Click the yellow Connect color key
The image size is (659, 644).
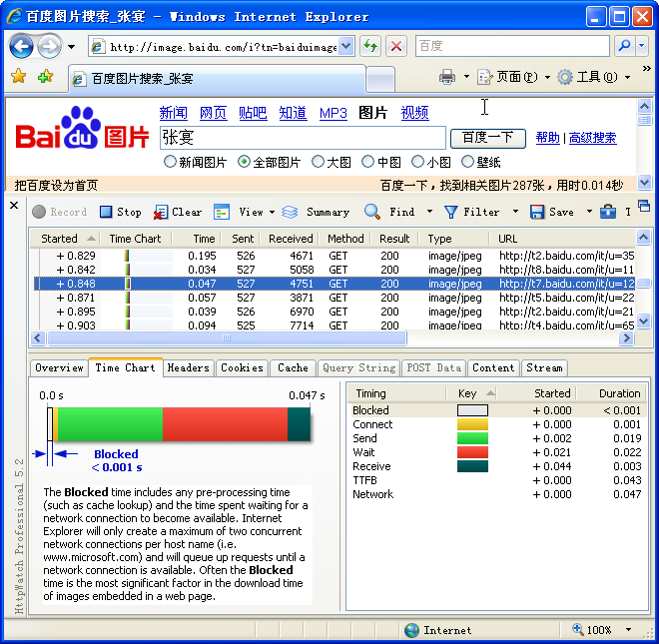[472, 424]
